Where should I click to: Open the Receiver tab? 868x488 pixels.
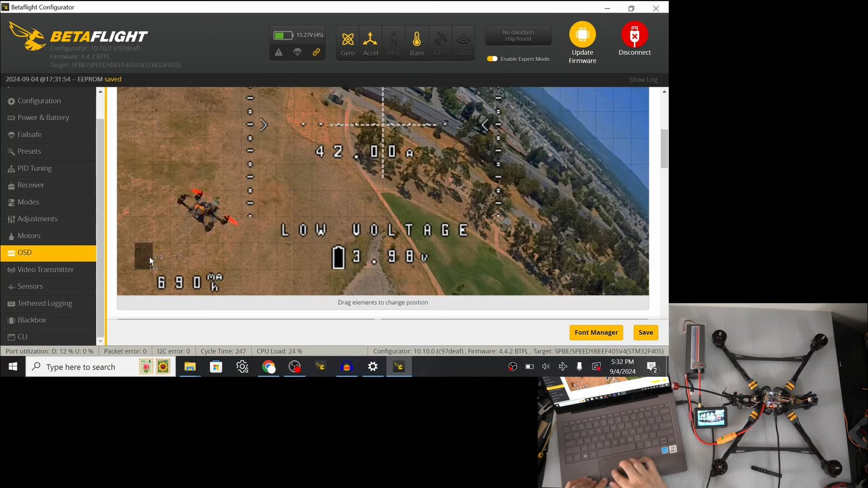(x=48, y=185)
